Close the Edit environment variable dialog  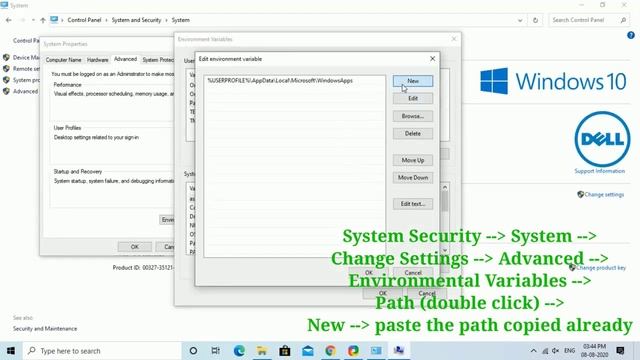click(x=432, y=59)
